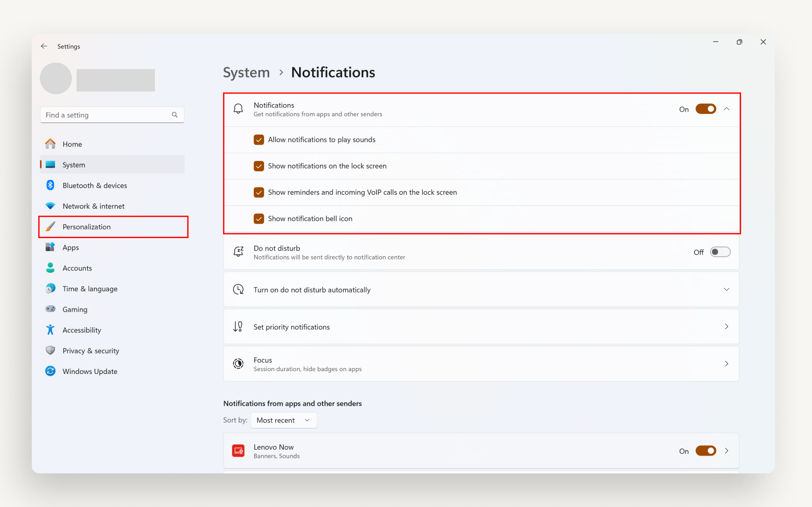Screen dimensions: 812x507
Task: Click System in the breadcrumb
Action: [x=246, y=72]
